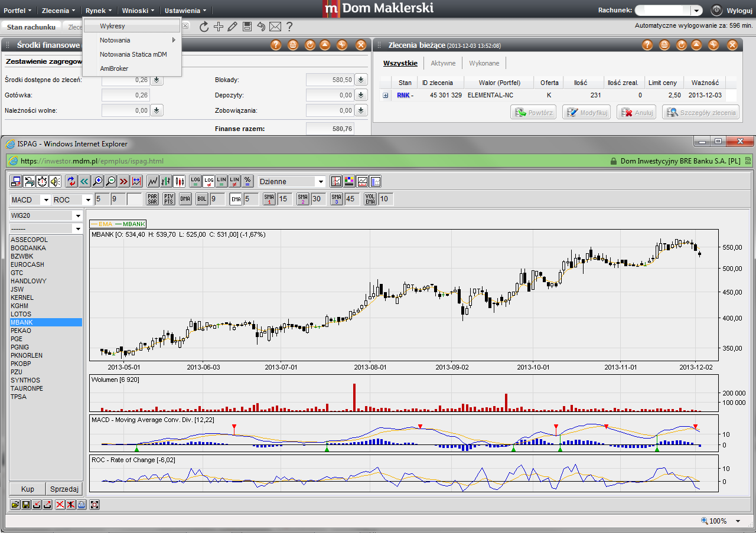
Task: Click the Anuluj order button
Action: click(637, 112)
